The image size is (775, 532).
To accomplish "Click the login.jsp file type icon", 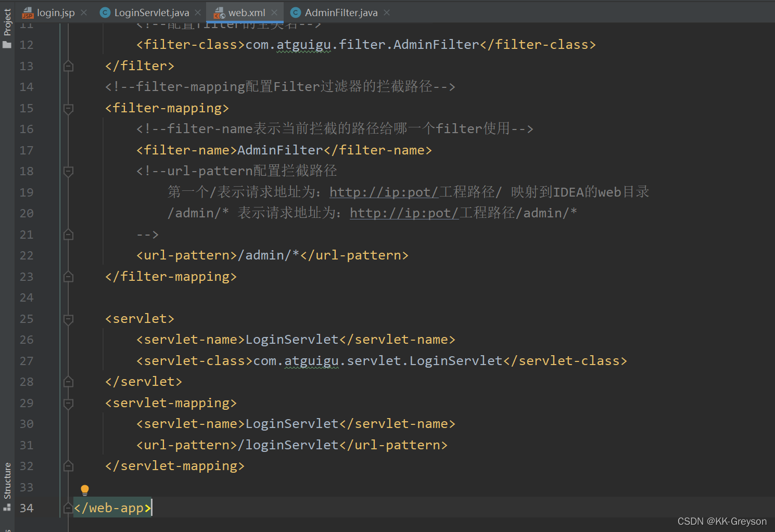I will pos(28,12).
